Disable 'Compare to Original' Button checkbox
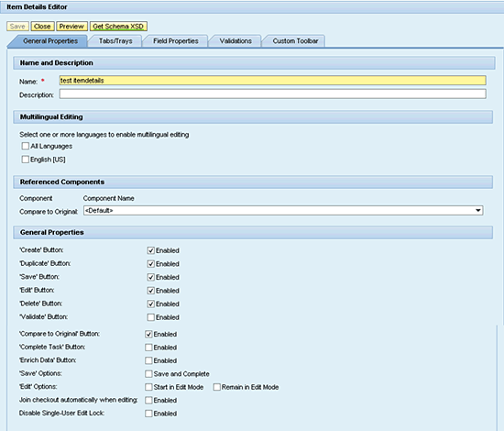The image size is (504, 431). point(148,335)
